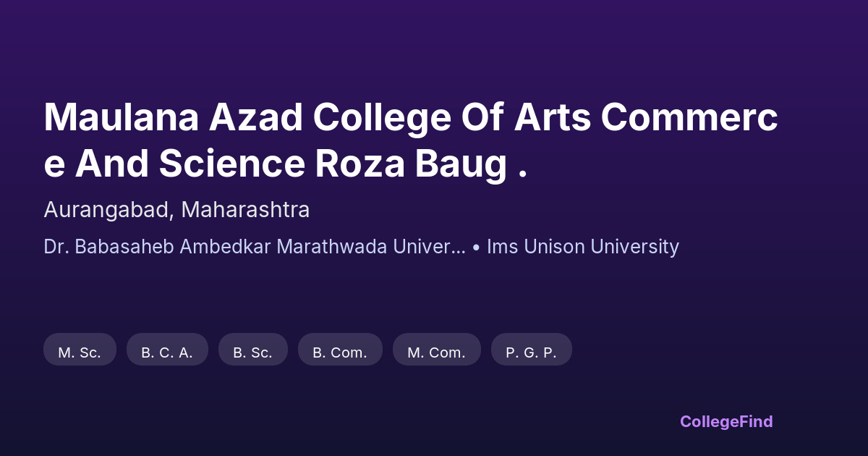Open the CollegeFind brand logo

pyautogui.click(x=726, y=421)
